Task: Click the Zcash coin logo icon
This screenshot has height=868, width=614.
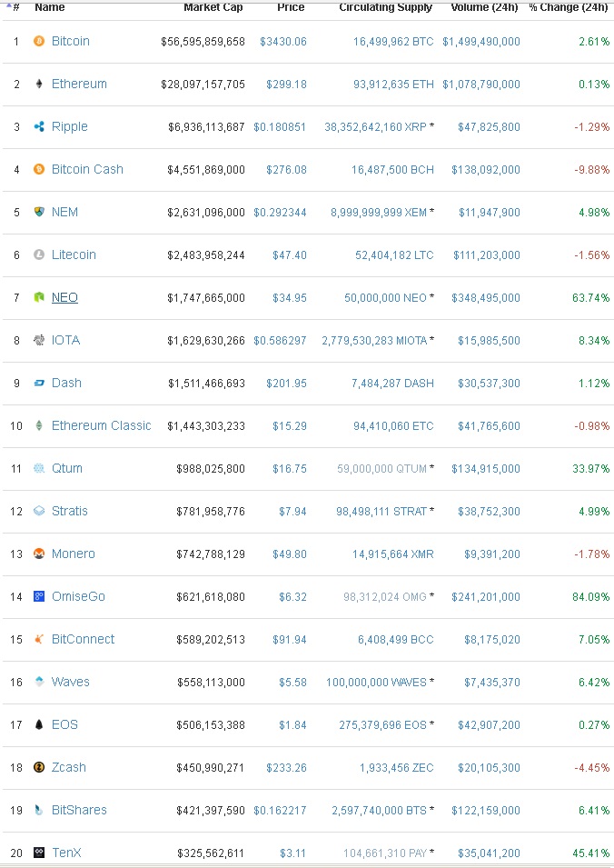Action: pyautogui.click(x=39, y=767)
